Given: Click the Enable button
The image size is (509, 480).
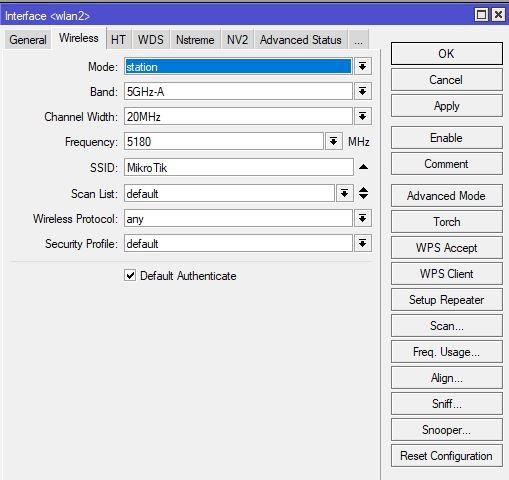Looking at the screenshot, I should (x=446, y=138).
